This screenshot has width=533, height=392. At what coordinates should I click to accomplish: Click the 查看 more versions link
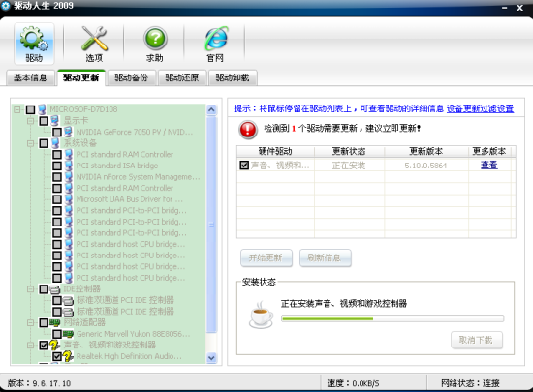pyautogui.click(x=488, y=165)
